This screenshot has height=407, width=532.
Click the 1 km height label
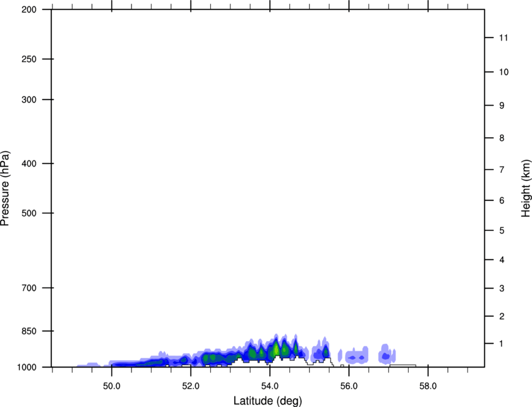tap(501, 344)
